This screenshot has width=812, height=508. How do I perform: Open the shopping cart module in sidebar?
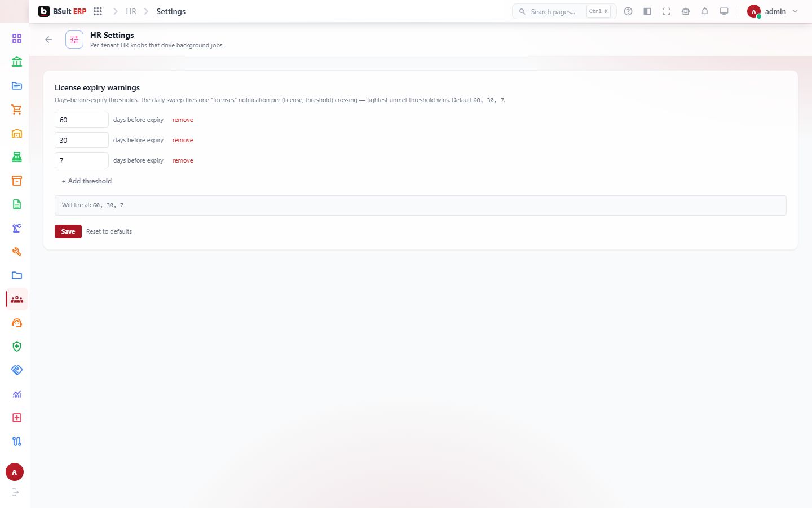coord(17,110)
